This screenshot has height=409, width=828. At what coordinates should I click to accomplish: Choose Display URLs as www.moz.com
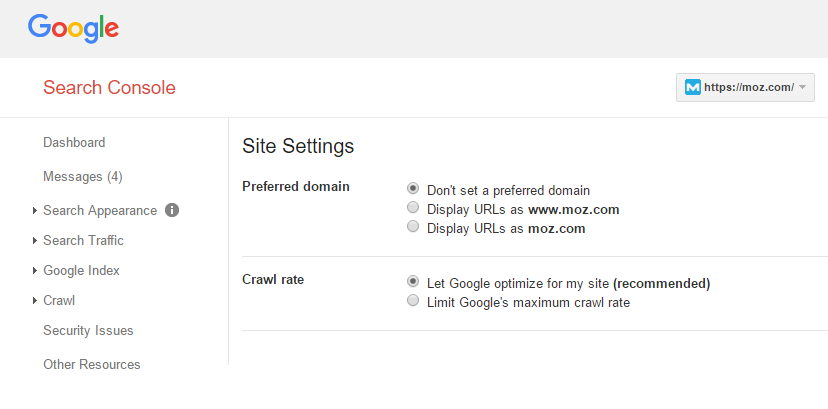tap(413, 207)
